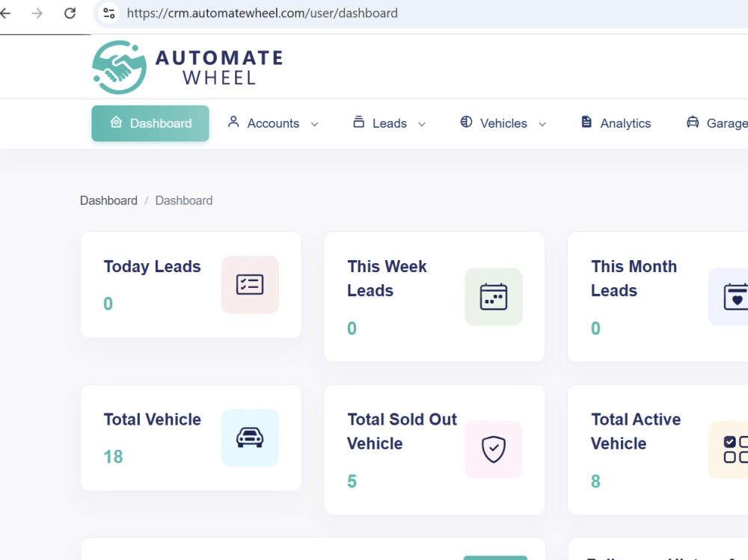Screen dimensions: 748x560
Task: Expand the Vehicles dropdown chevron
Action: click(x=542, y=124)
